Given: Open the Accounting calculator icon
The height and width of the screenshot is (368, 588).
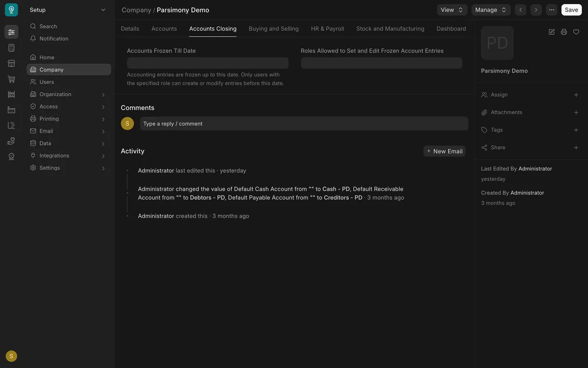Looking at the screenshot, I should [x=11, y=48].
